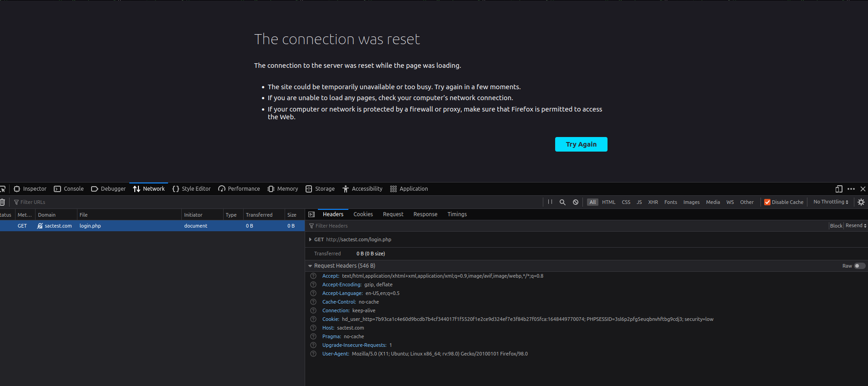This screenshot has height=386, width=868.
Task: Toggle the request details pane icon
Action: (311, 214)
